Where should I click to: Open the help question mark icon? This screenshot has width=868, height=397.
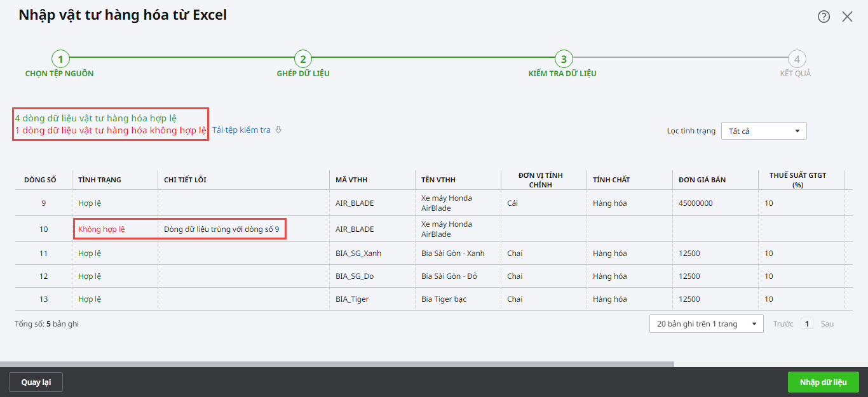(824, 17)
